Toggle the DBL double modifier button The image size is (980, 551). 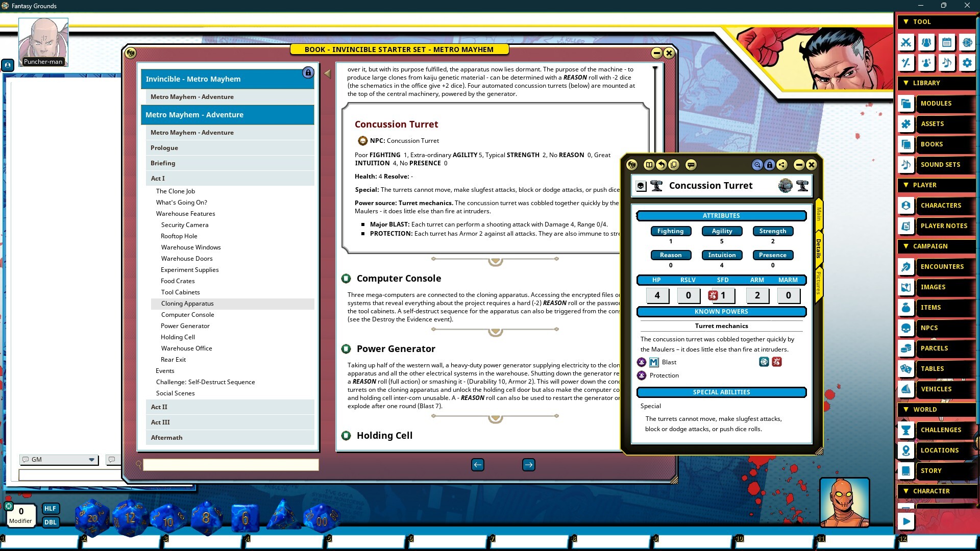pos(50,522)
